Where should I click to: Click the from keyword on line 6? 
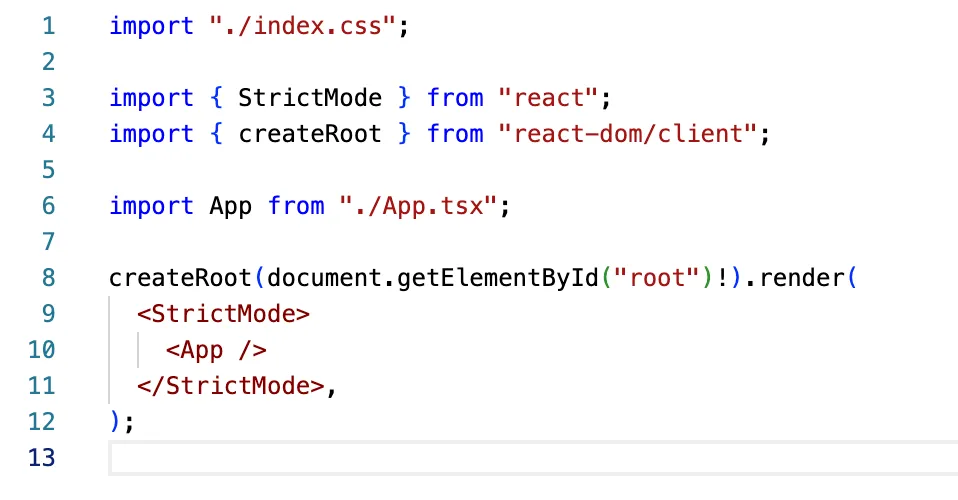[296, 206]
